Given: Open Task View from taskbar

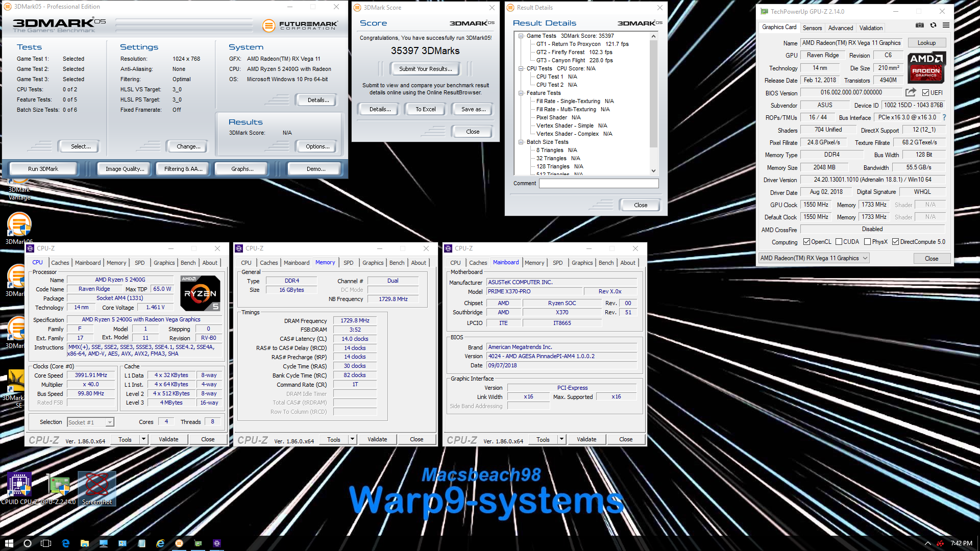Looking at the screenshot, I should 46,543.
